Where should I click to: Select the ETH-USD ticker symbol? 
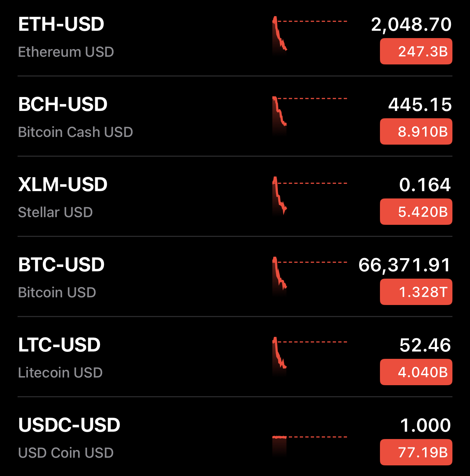(x=61, y=24)
